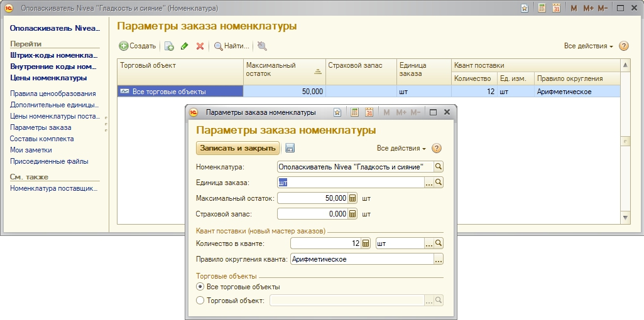Click the Найти... search button
This screenshot has width=644, height=320.
[x=232, y=46]
